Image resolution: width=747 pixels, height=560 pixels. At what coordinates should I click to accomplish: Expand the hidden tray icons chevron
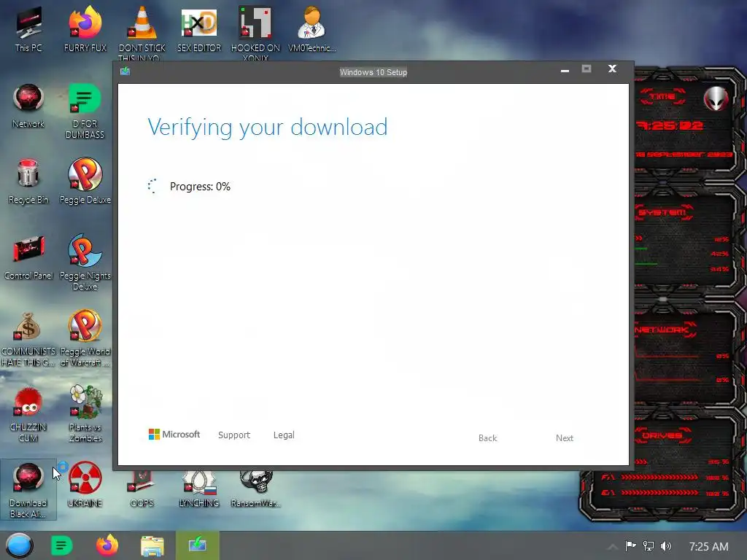613,546
